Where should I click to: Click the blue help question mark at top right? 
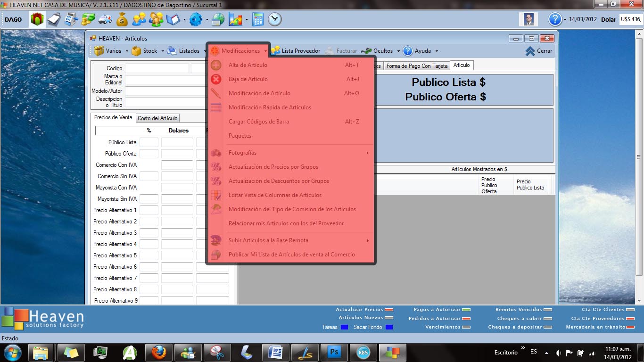click(x=554, y=19)
